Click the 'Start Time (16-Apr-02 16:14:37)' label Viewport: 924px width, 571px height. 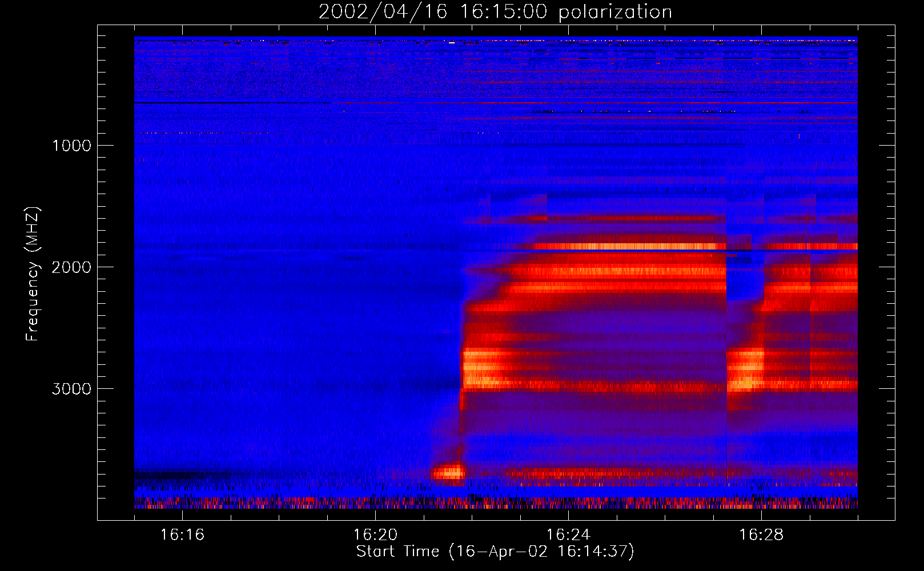(x=495, y=552)
